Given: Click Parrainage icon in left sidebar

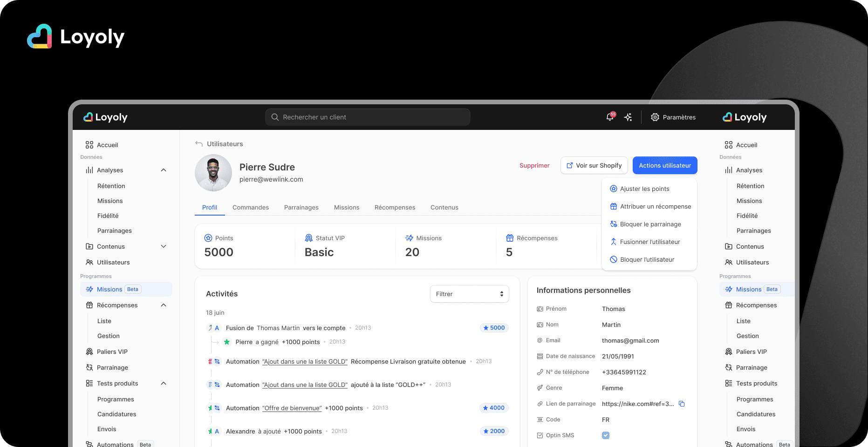Looking at the screenshot, I should (89, 367).
